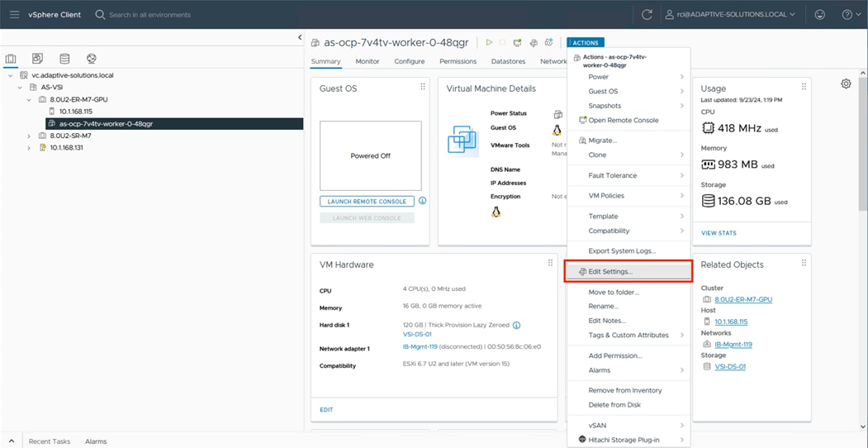Viewport: 868px width, 448px height.
Task: Choose Rename... from Actions menu
Action: 628,306
